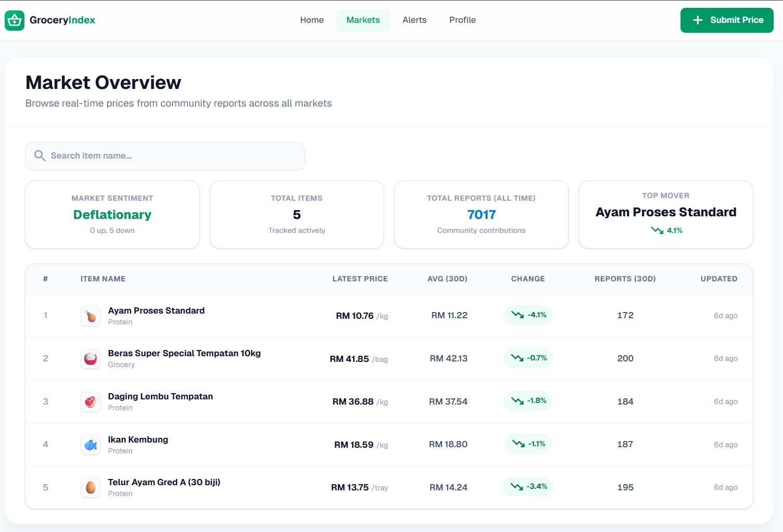Click the fish icon for Ikan Kembung
783x532 pixels.
tap(91, 445)
